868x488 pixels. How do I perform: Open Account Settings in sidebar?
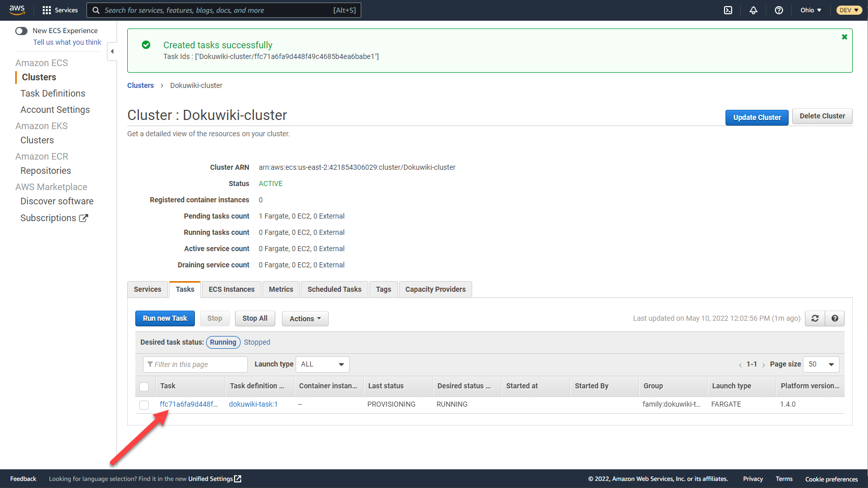coord(55,110)
